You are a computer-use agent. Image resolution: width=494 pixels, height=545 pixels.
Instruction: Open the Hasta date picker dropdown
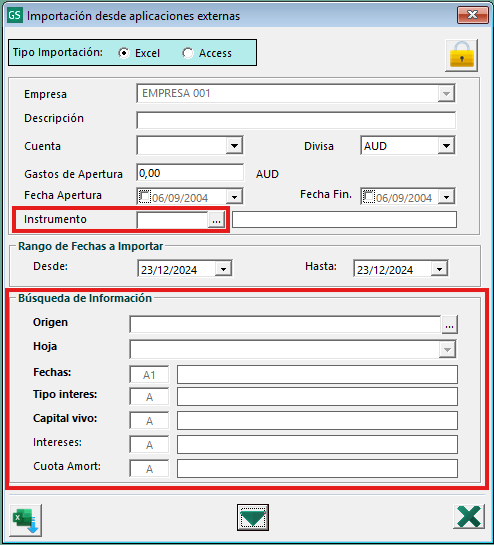point(439,269)
